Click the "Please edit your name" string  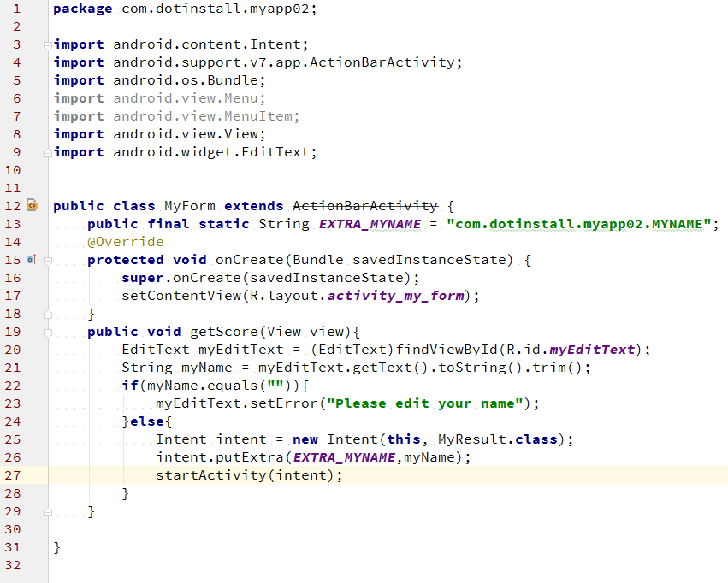click(425, 403)
